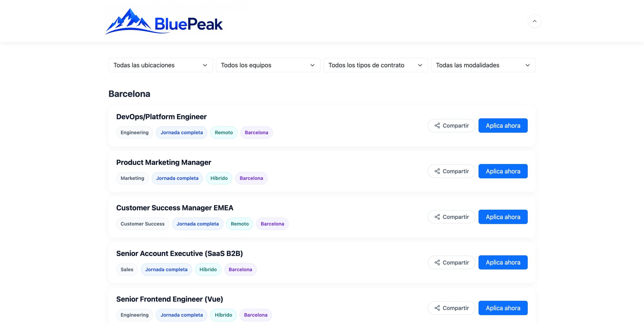This screenshot has width=644, height=325.
Task: Open the Todos los tipos de contrato dropdown
Action: (376, 65)
